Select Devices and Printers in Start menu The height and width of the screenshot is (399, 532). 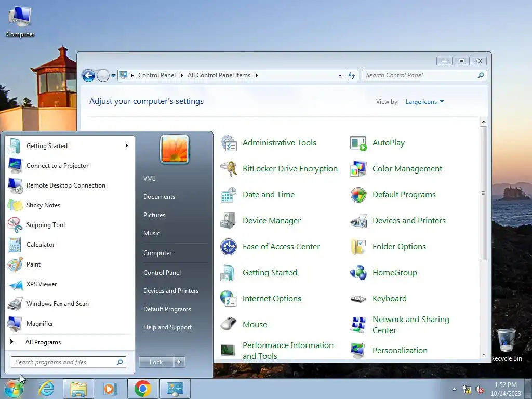pos(171,291)
